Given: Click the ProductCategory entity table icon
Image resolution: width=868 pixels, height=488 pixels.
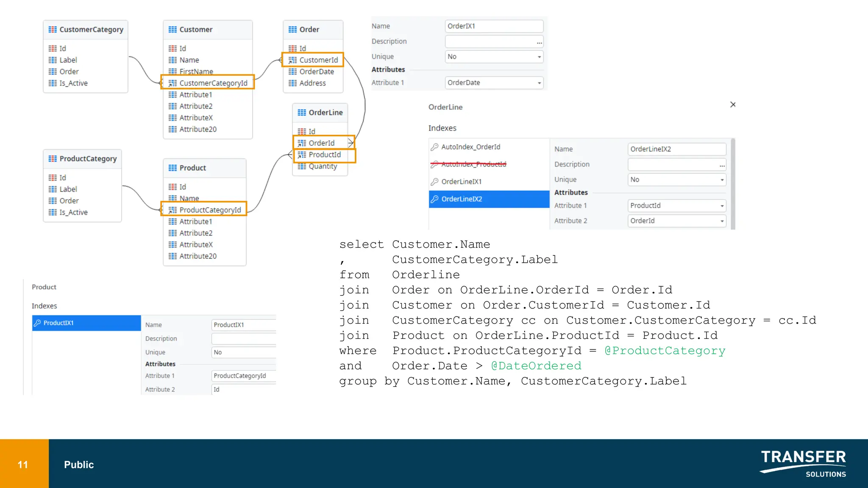Looking at the screenshot, I should (x=53, y=159).
